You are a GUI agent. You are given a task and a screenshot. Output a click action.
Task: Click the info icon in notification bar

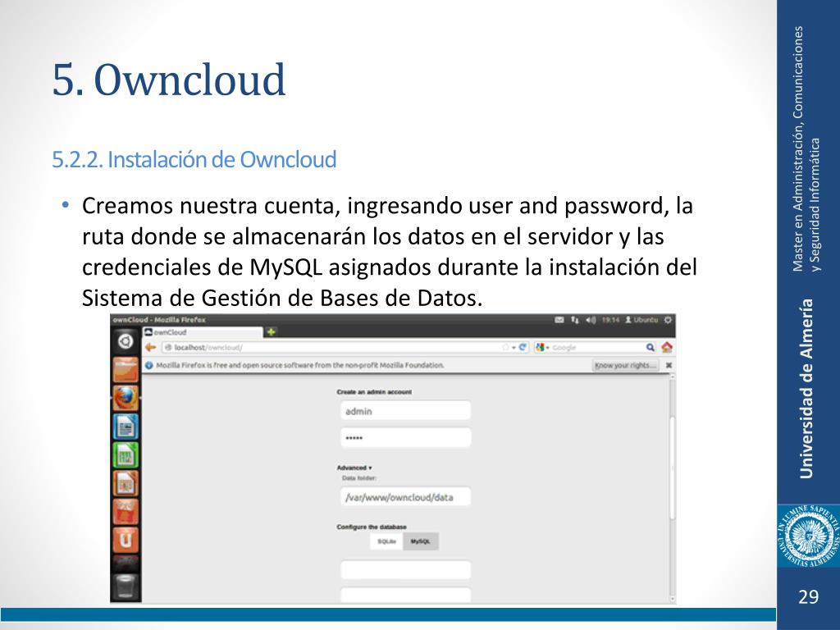click(x=149, y=365)
